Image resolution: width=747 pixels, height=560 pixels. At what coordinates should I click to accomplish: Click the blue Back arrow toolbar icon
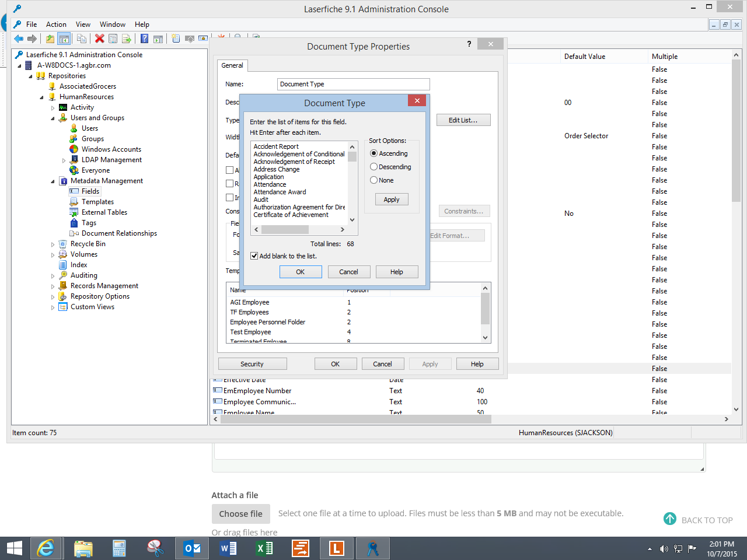19,39
